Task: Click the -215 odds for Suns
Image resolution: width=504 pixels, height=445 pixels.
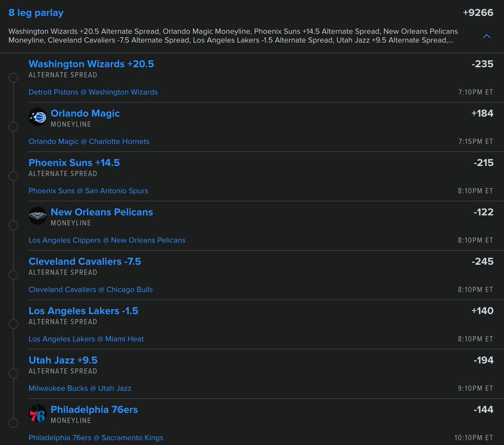Action: pyautogui.click(x=483, y=163)
